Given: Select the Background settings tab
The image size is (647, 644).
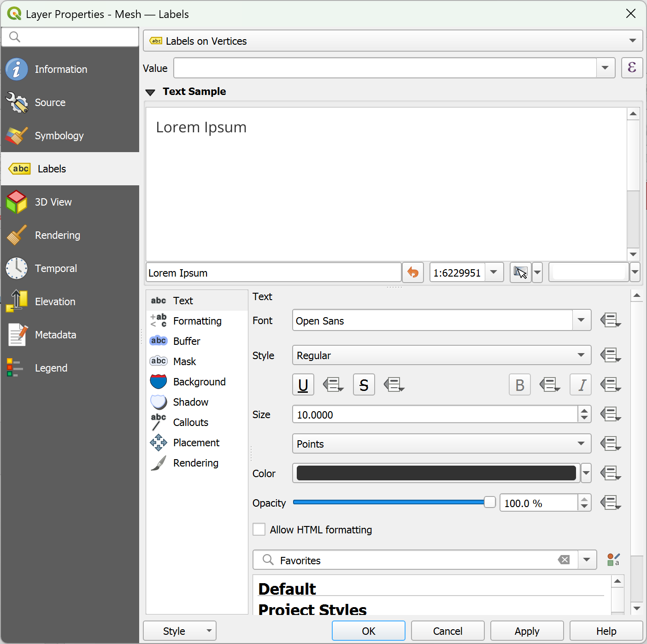Looking at the screenshot, I should pyautogui.click(x=197, y=382).
